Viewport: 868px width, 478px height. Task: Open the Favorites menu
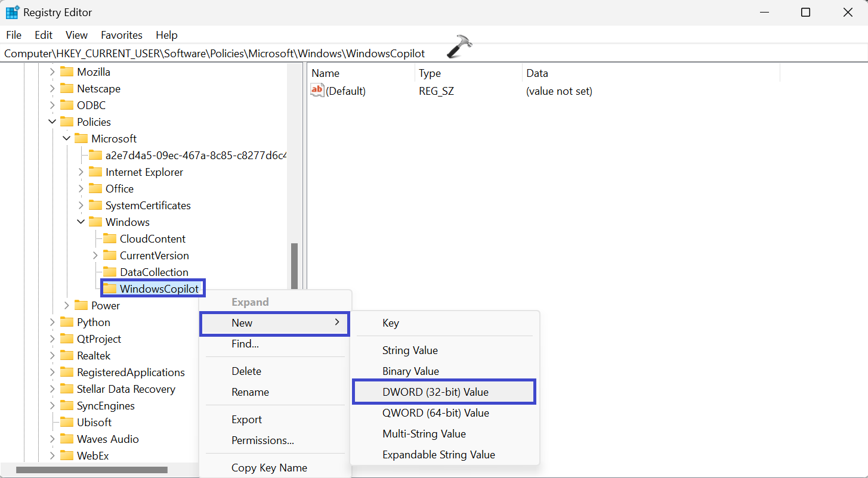click(121, 35)
